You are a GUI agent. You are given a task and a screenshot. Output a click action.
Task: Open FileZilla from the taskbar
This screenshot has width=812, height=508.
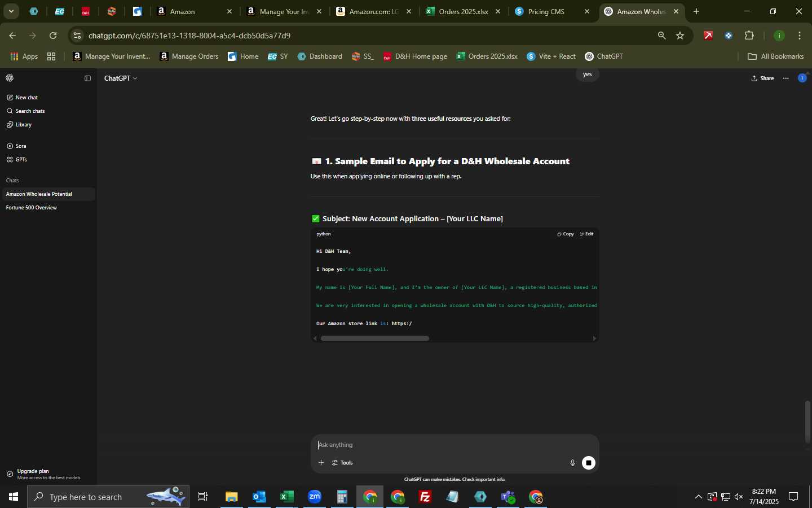click(x=425, y=497)
